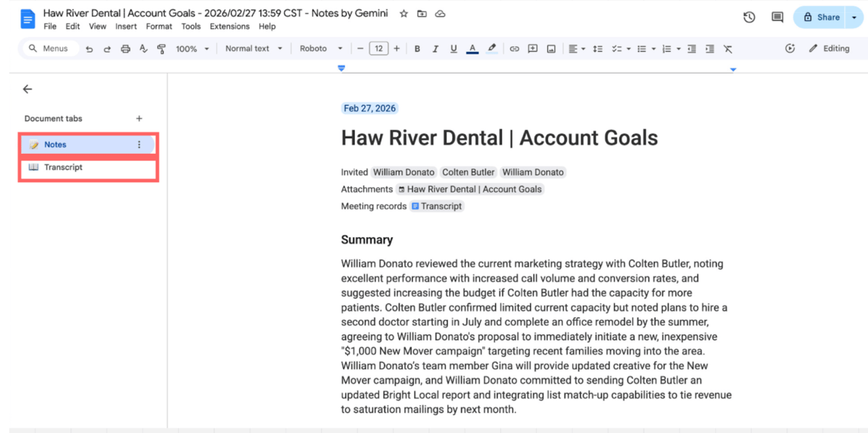This screenshot has height=433, width=868.
Task: Open the View menu
Action: point(97,27)
